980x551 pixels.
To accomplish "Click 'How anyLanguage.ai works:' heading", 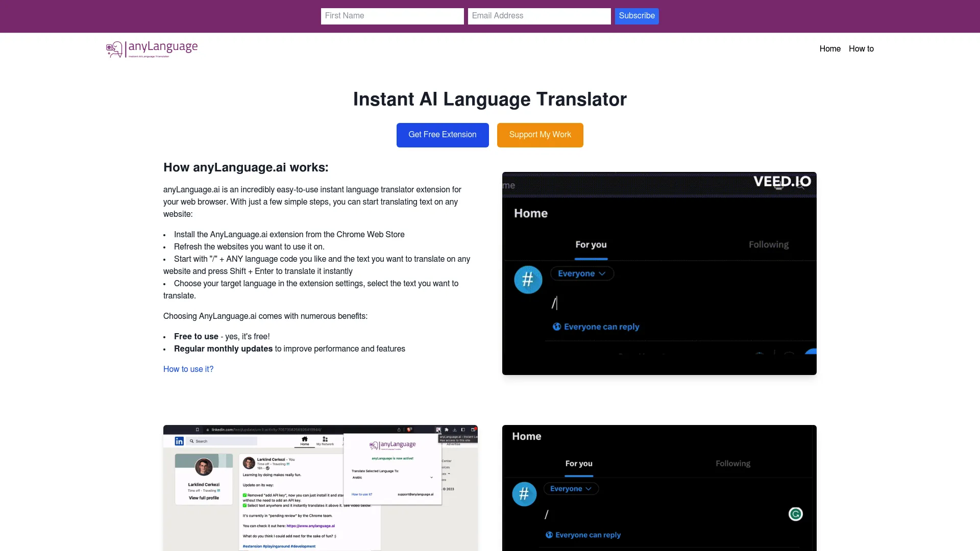I will (x=246, y=167).
